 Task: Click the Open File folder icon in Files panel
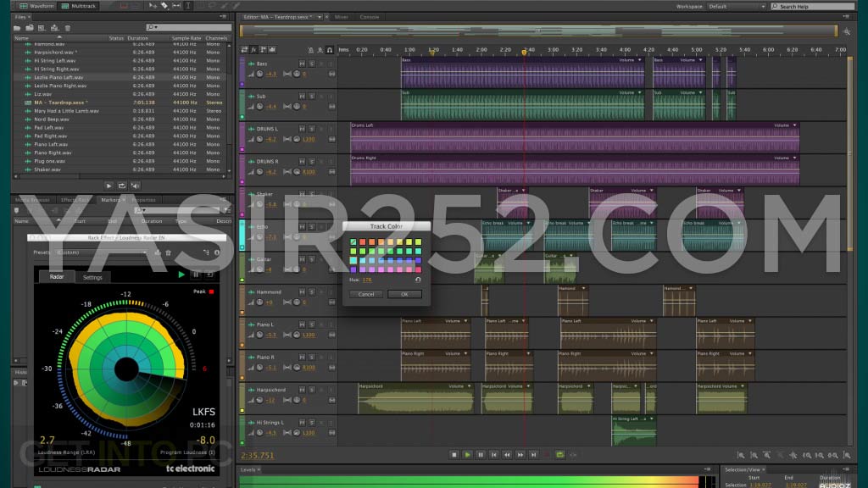click(17, 28)
